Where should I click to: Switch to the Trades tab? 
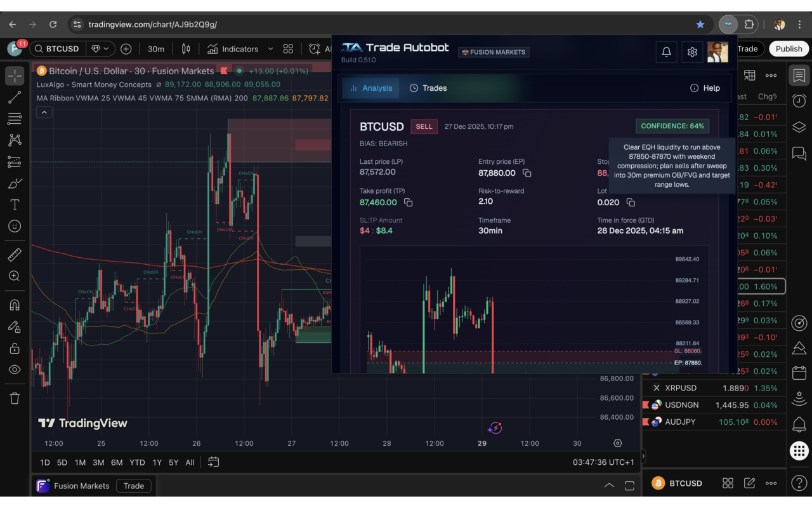(428, 88)
